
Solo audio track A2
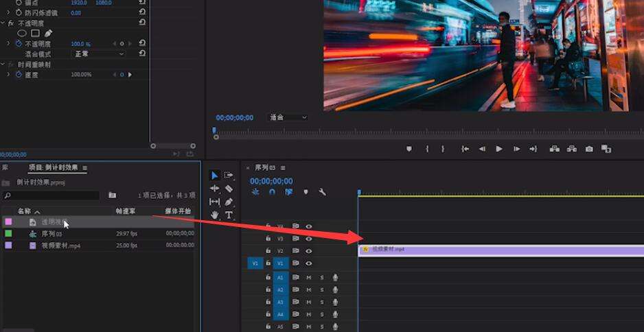click(322, 290)
